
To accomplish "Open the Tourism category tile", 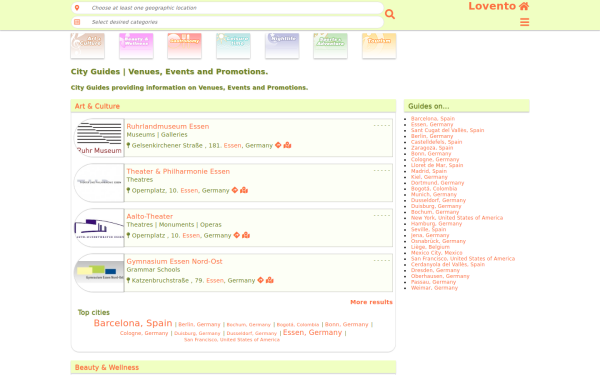I will (x=379, y=46).
